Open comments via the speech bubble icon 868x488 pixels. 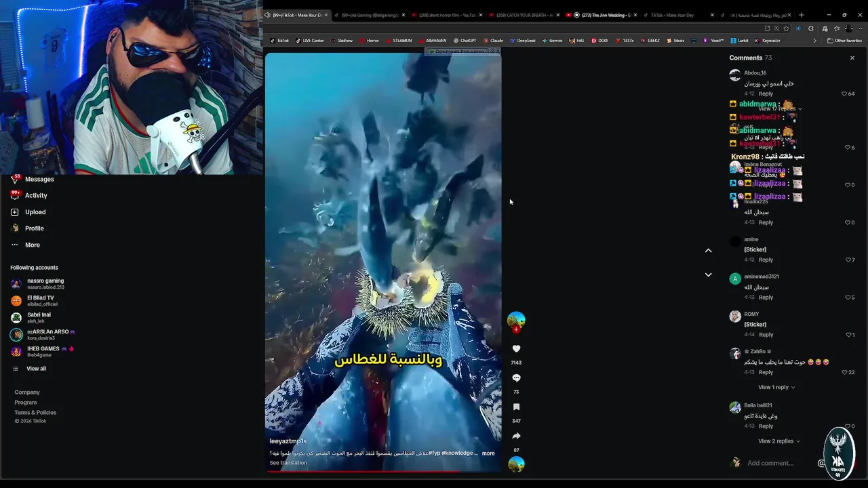(516, 378)
